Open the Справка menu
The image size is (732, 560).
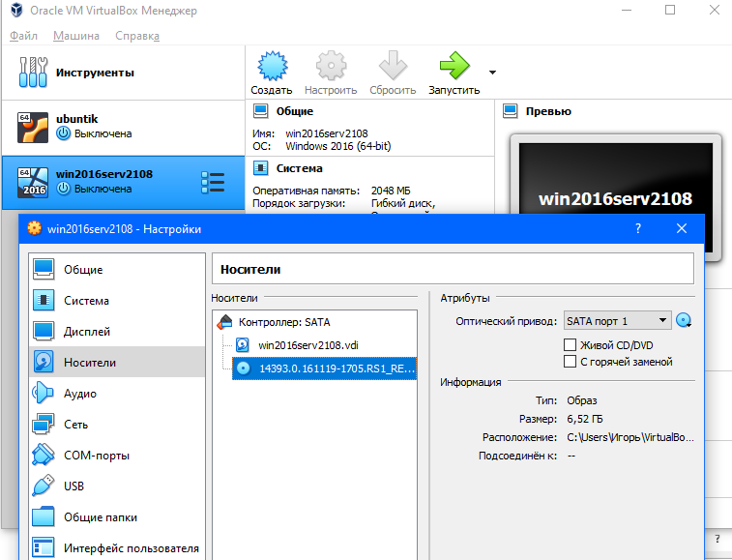pyautogui.click(x=137, y=36)
